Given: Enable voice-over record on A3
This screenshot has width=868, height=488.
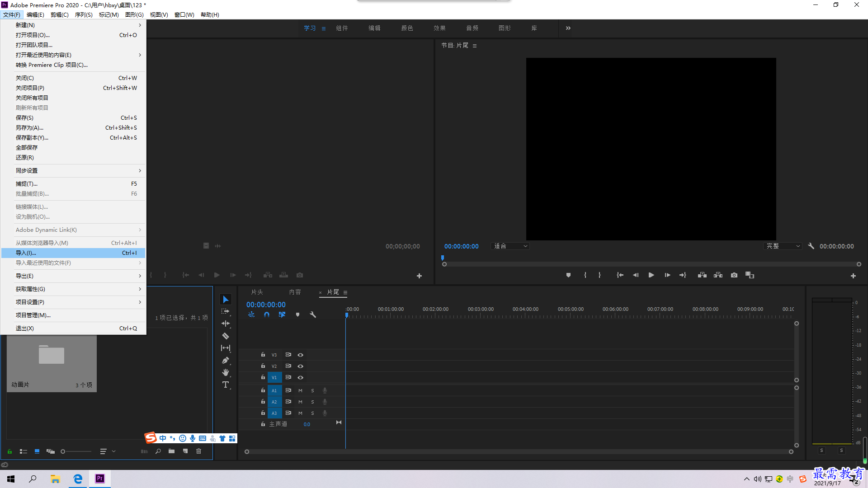Looking at the screenshot, I should click(x=325, y=413).
